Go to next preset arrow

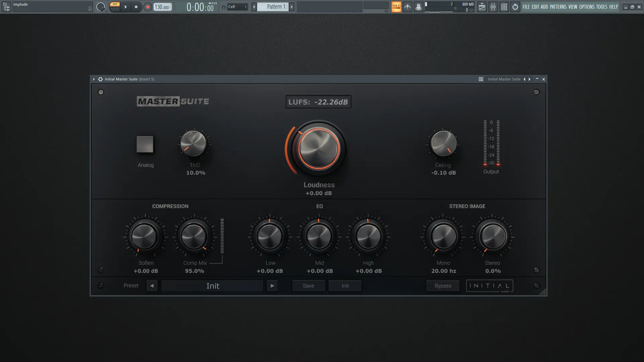pos(272,286)
